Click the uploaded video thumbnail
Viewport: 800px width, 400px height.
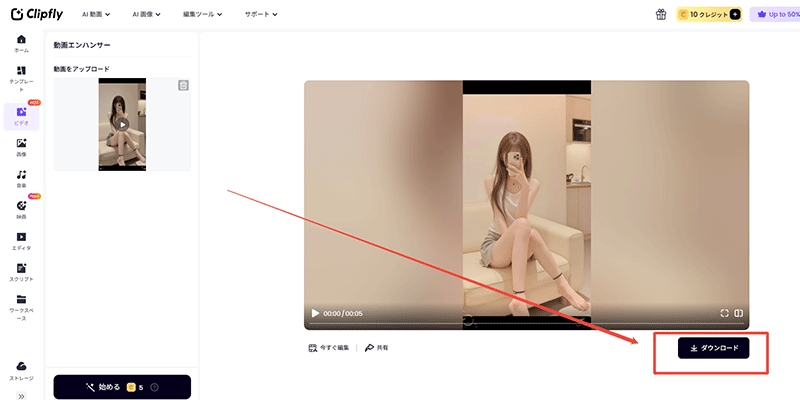(122, 124)
